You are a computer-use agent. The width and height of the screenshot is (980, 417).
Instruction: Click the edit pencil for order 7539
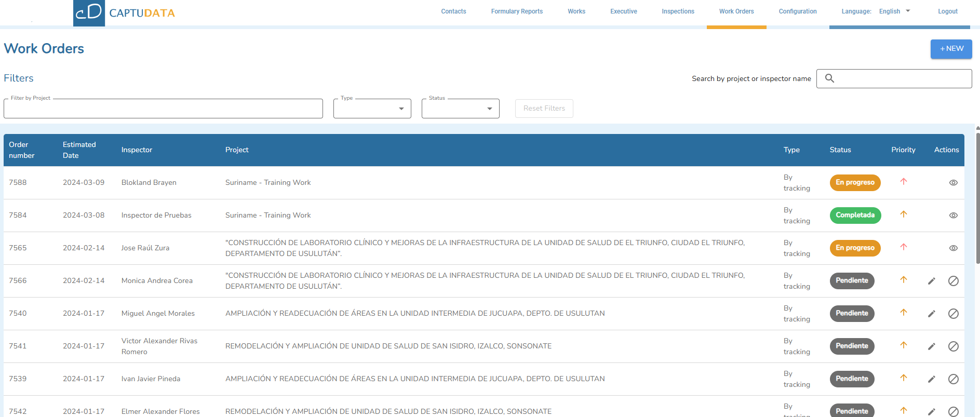pyautogui.click(x=931, y=379)
